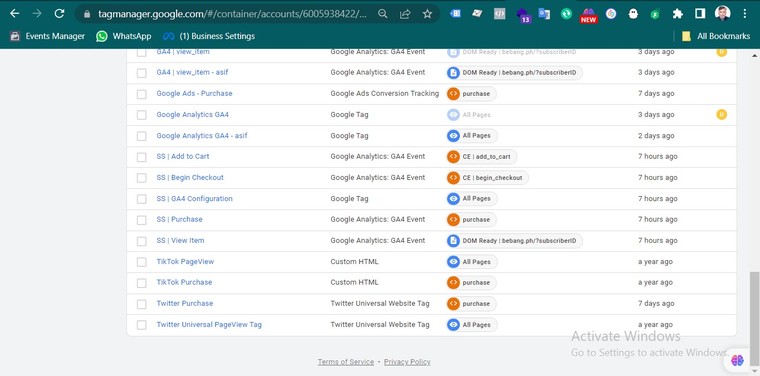Open the Twitter Universal PageView Tag
This screenshot has height=376, width=760.
tap(209, 325)
